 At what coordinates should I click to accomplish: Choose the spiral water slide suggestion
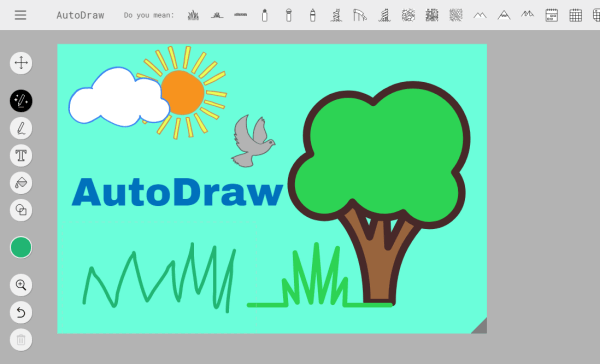click(336, 16)
